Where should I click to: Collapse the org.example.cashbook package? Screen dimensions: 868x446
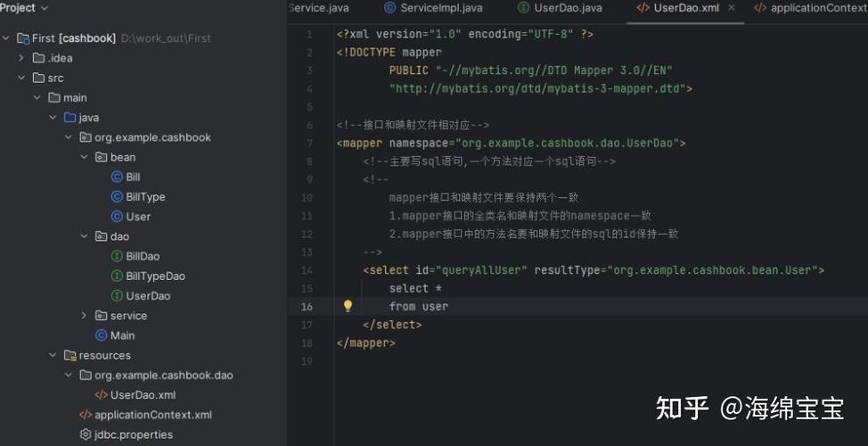(68, 136)
